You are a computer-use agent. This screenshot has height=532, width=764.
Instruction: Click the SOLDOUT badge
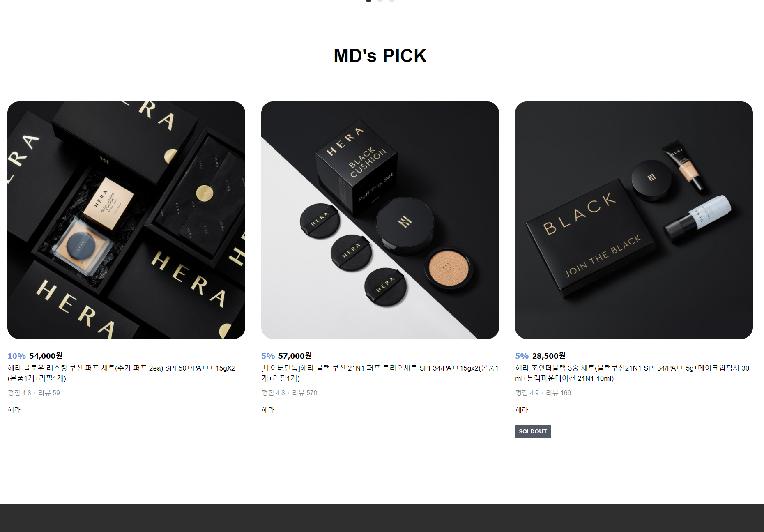533,431
